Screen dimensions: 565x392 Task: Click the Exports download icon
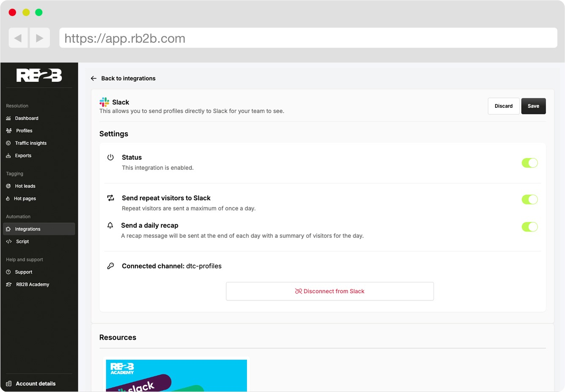(8, 155)
